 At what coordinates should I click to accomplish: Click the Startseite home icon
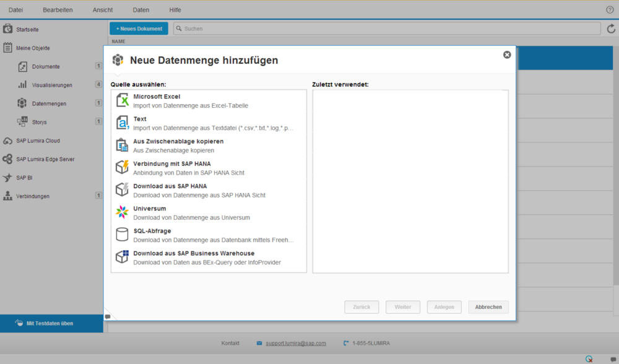[x=7, y=29]
